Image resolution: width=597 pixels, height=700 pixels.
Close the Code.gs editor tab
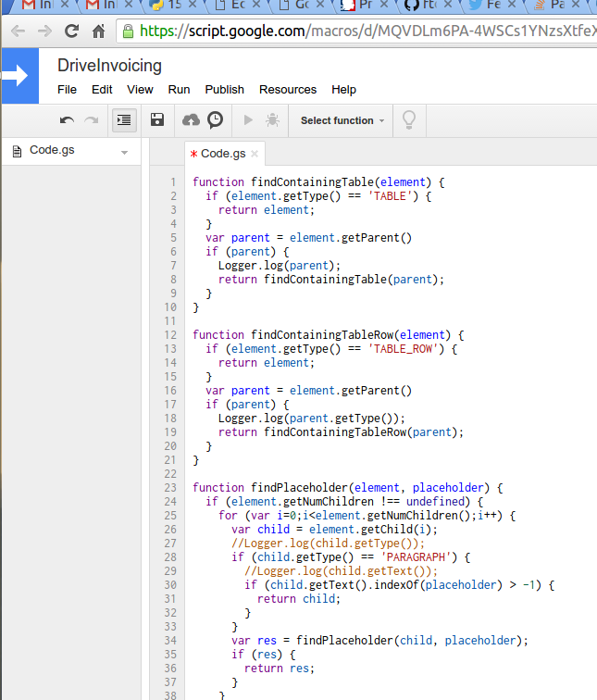255,154
